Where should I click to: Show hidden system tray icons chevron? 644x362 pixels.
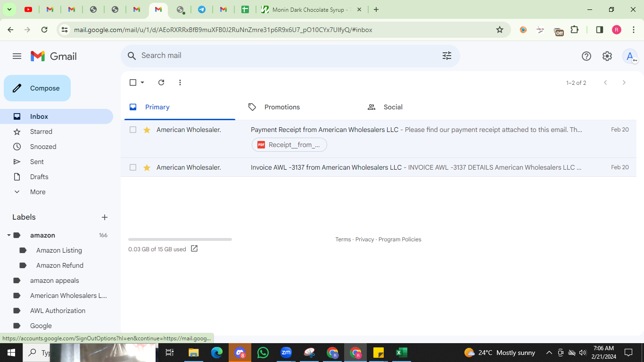549,353
